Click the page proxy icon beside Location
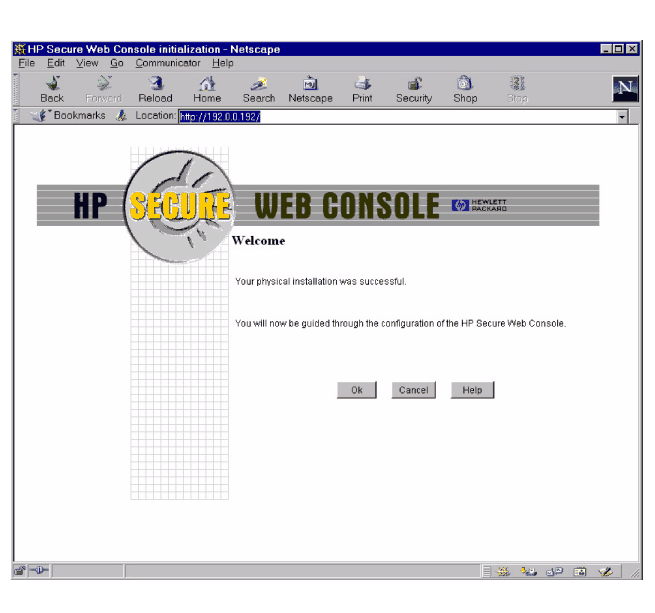 pyautogui.click(x=121, y=115)
